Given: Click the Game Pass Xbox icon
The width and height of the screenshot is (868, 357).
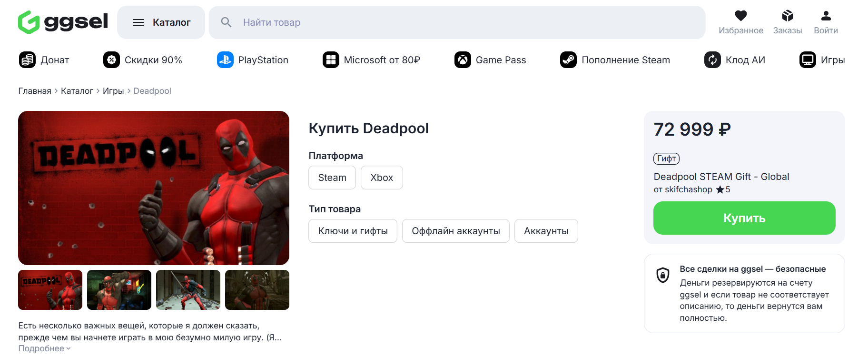Looking at the screenshot, I should click(x=463, y=60).
